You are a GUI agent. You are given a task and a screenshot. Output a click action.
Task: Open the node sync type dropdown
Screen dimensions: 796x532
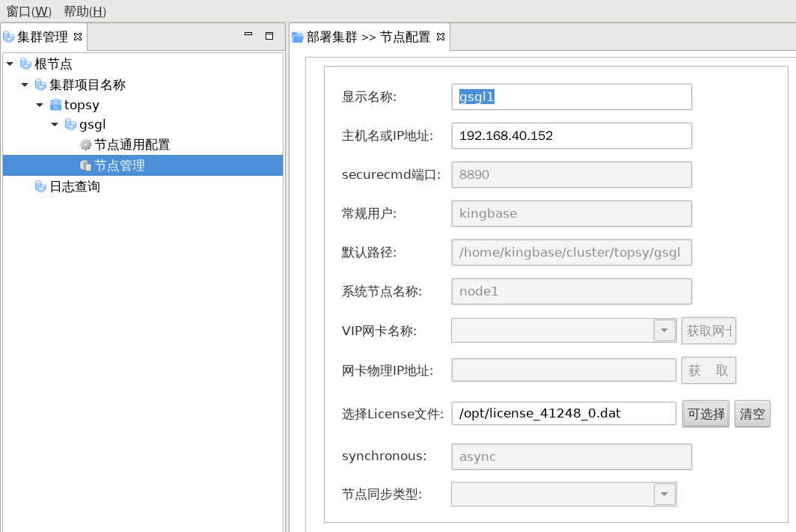pos(664,495)
